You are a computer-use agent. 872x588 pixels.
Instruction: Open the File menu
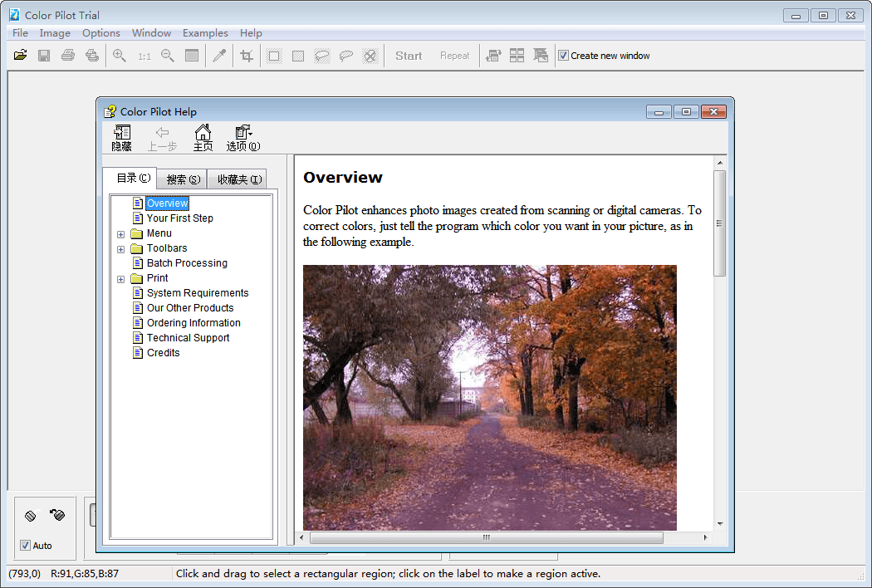pyautogui.click(x=21, y=33)
